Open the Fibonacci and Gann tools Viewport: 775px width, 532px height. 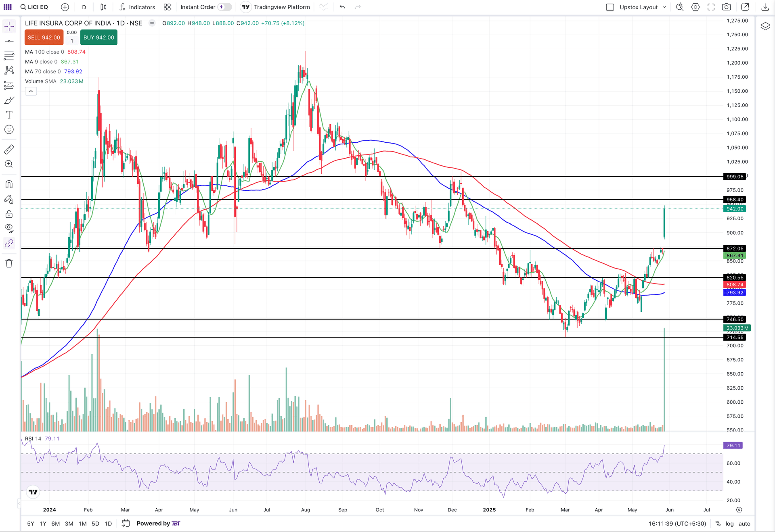pos(9,56)
